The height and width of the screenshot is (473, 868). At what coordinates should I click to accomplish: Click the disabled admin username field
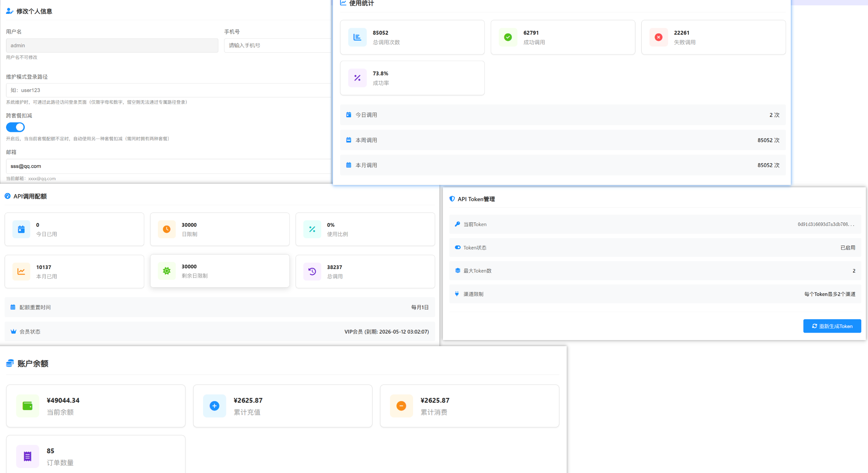[x=112, y=45]
